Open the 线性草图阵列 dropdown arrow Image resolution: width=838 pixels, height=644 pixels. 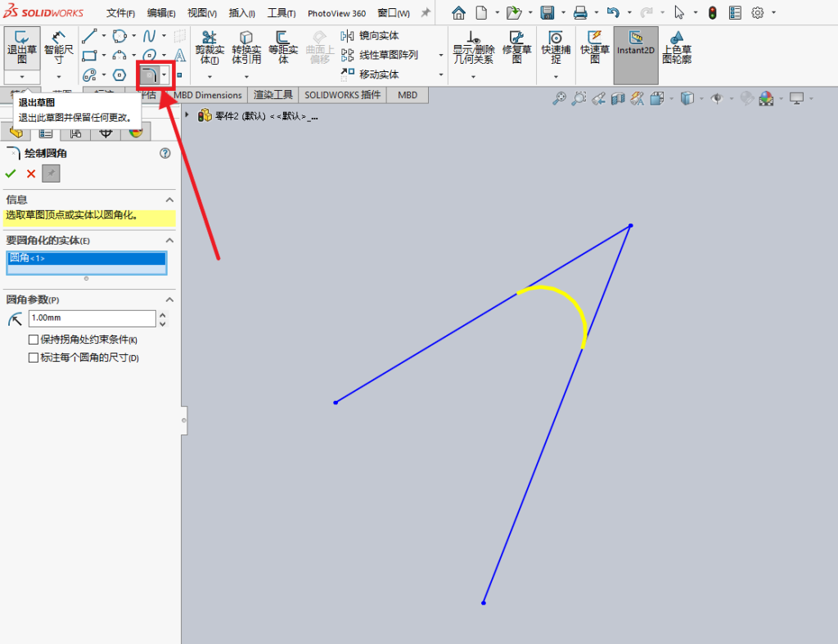coord(441,55)
